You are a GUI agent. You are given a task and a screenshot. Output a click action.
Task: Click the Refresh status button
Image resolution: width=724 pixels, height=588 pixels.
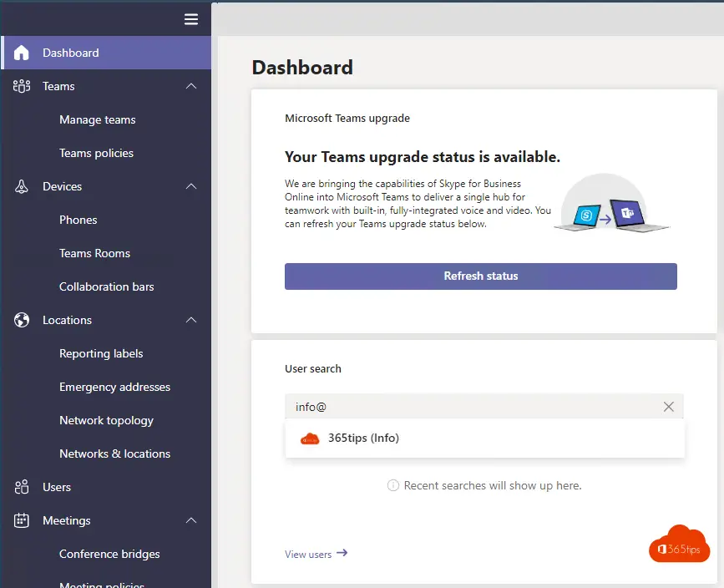coord(481,276)
